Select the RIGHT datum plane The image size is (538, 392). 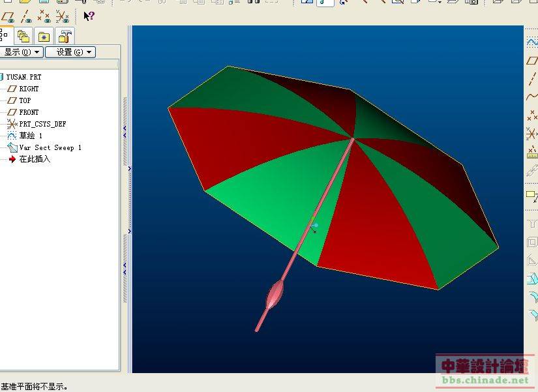coord(29,89)
